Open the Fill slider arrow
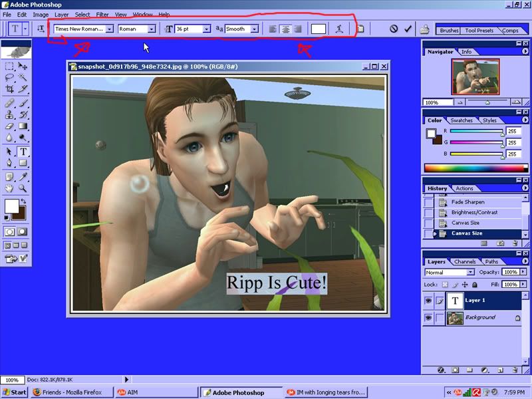The width and height of the screenshot is (532, 399). [523, 285]
